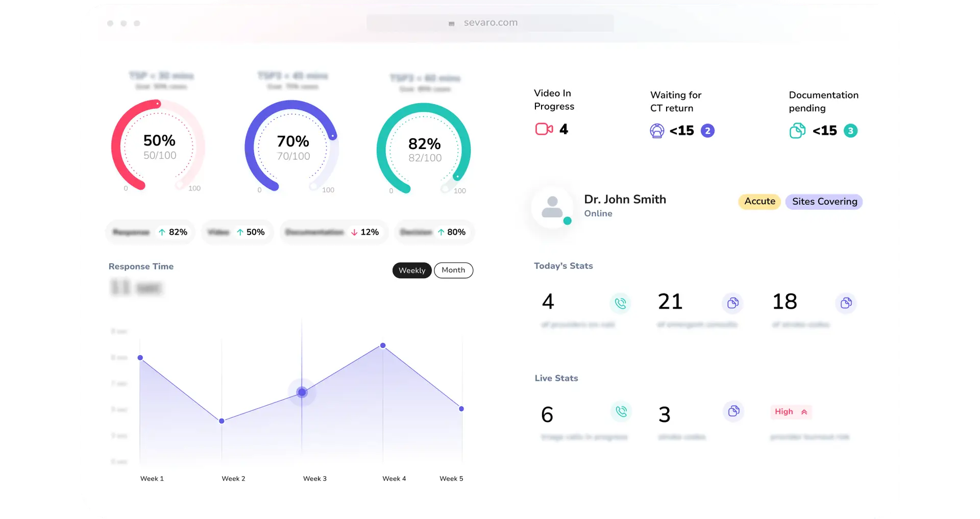Click the Video 50% pill

click(x=237, y=232)
